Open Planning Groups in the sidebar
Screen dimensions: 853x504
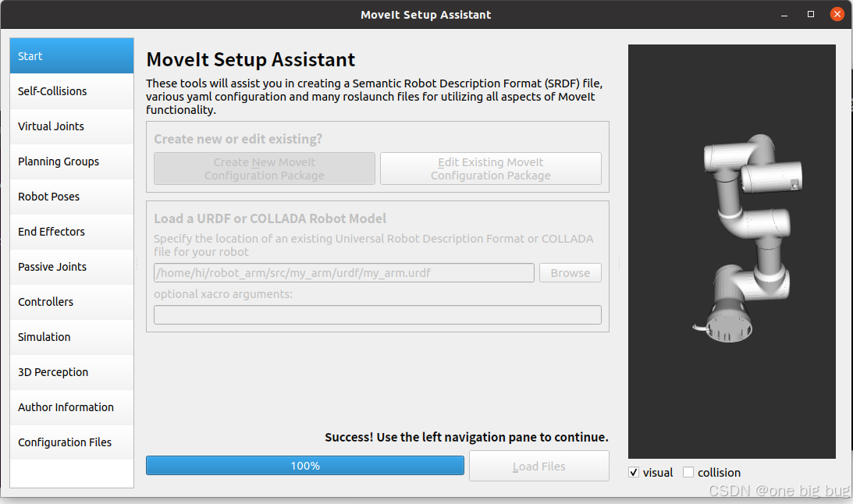72,161
